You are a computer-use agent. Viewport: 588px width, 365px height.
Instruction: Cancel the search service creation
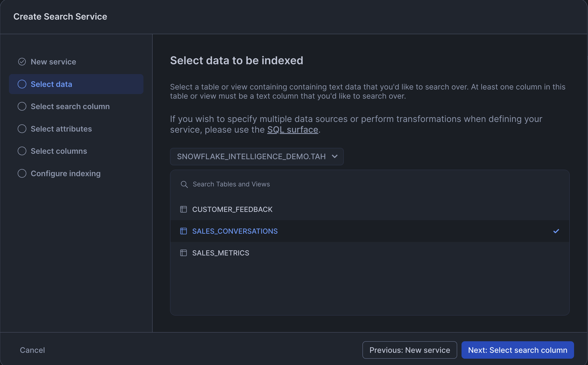(x=32, y=350)
